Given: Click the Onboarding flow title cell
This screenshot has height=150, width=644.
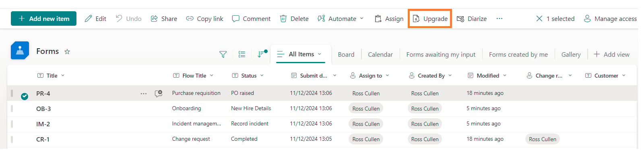Looking at the screenshot, I should (x=186, y=108).
